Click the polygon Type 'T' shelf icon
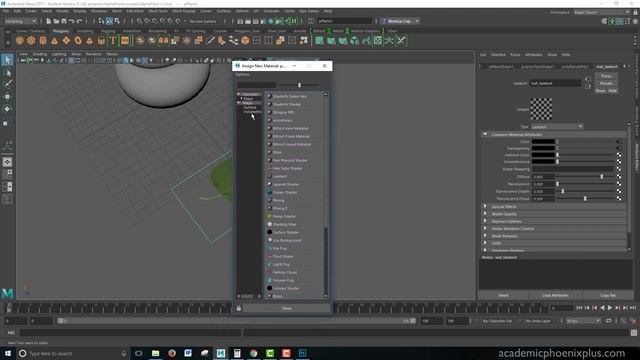640x360 pixels. tap(113, 40)
